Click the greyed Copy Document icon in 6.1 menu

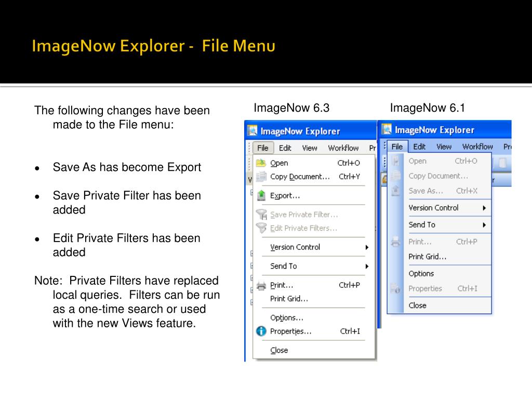[x=395, y=176]
